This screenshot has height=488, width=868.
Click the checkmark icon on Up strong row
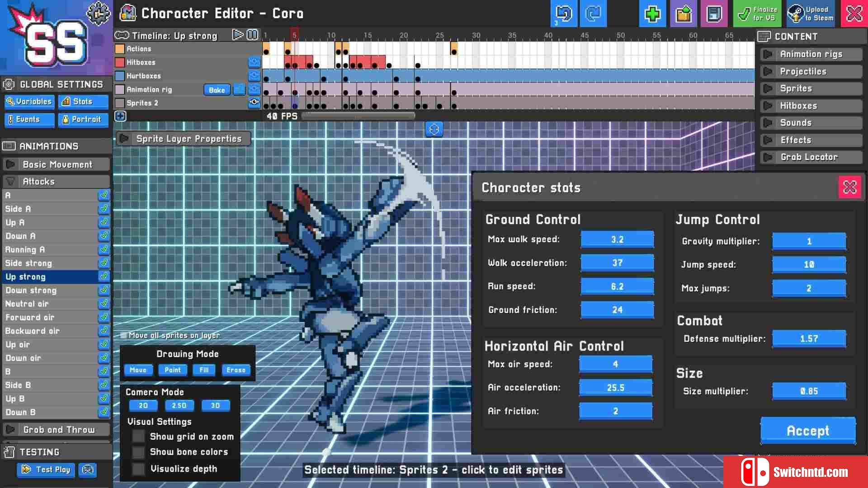pyautogui.click(x=104, y=276)
